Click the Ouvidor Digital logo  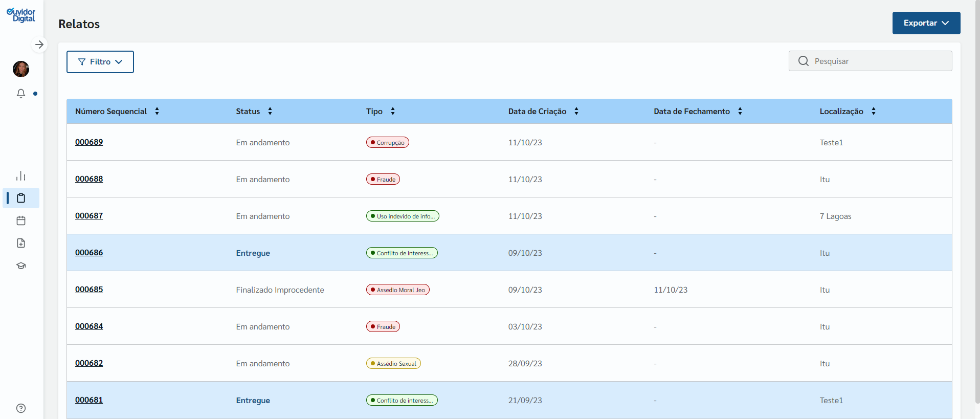[x=21, y=15]
